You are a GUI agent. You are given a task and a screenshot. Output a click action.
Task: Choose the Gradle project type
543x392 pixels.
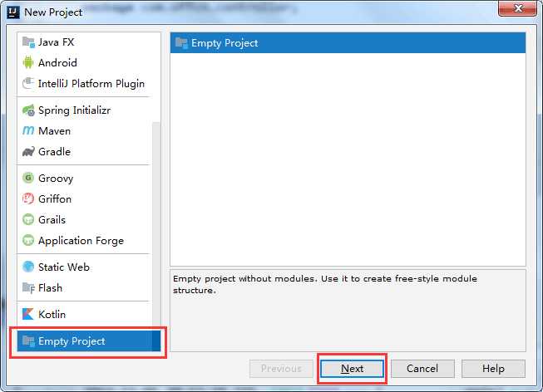84,151
